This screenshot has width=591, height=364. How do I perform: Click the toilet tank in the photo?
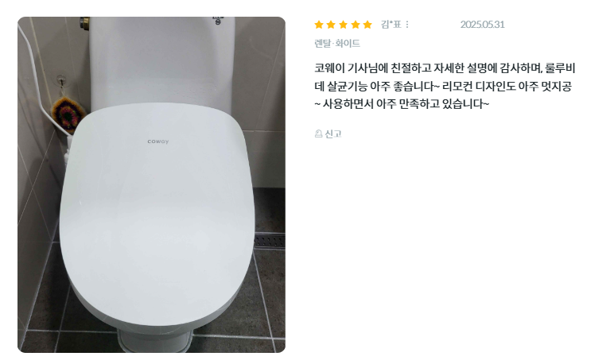(162, 62)
